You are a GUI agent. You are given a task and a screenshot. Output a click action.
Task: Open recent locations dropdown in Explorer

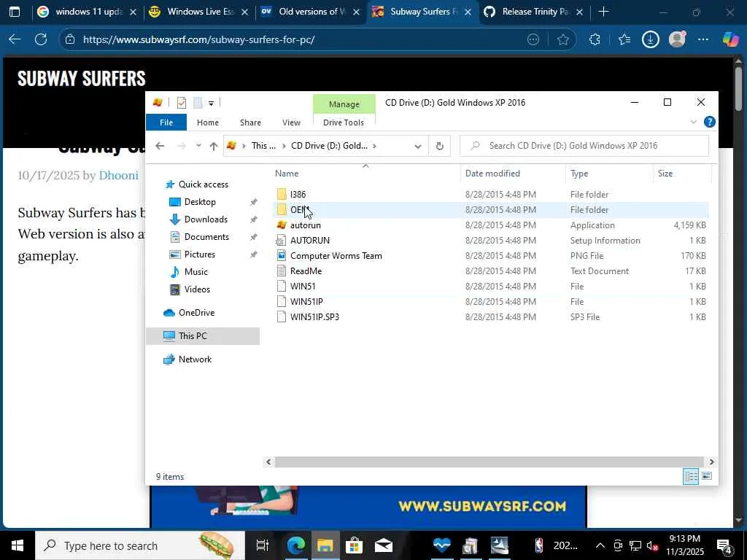[x=198, y=146]
